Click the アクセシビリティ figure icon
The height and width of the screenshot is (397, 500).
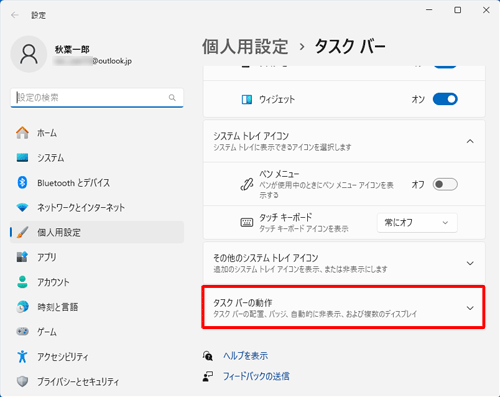(x=22, y=356)
